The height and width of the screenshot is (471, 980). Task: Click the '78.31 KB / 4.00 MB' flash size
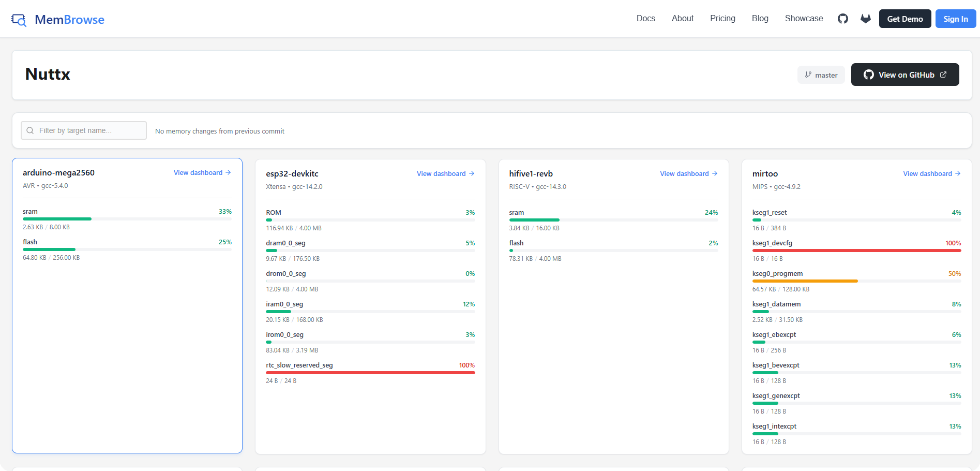[x=535, y=258]
